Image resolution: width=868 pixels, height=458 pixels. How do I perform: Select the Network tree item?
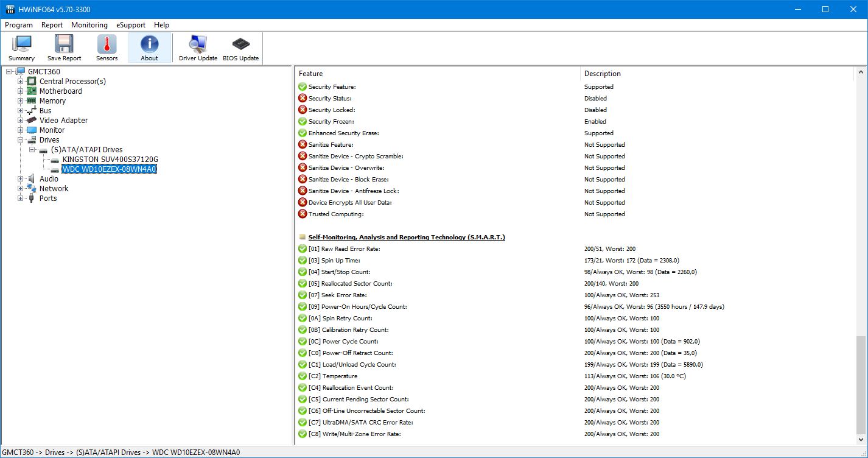point(54,189)
